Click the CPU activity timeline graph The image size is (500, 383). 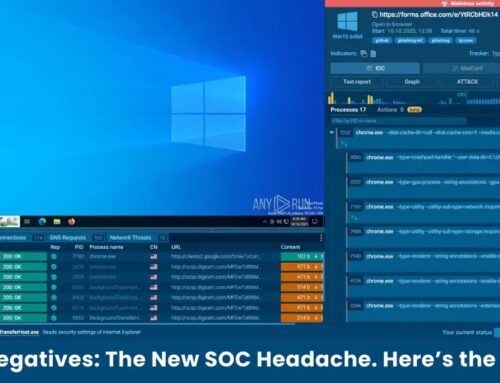(414, 98)
